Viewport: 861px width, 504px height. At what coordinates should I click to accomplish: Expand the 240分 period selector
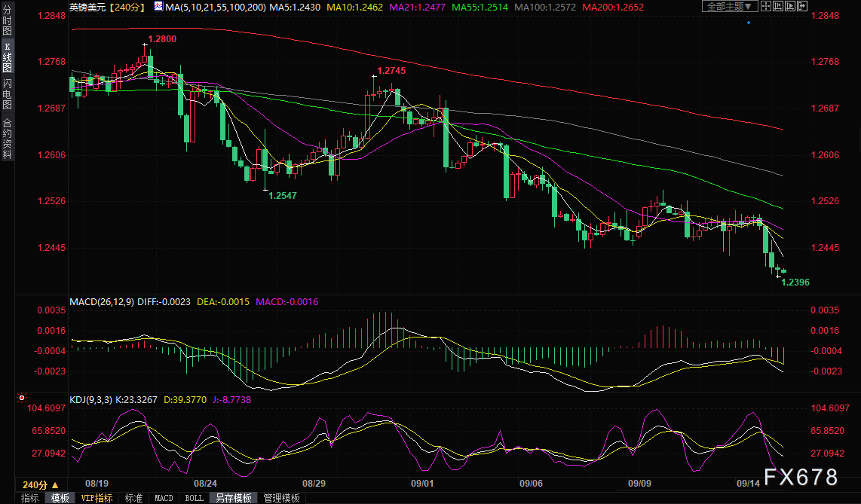point(40,485)
